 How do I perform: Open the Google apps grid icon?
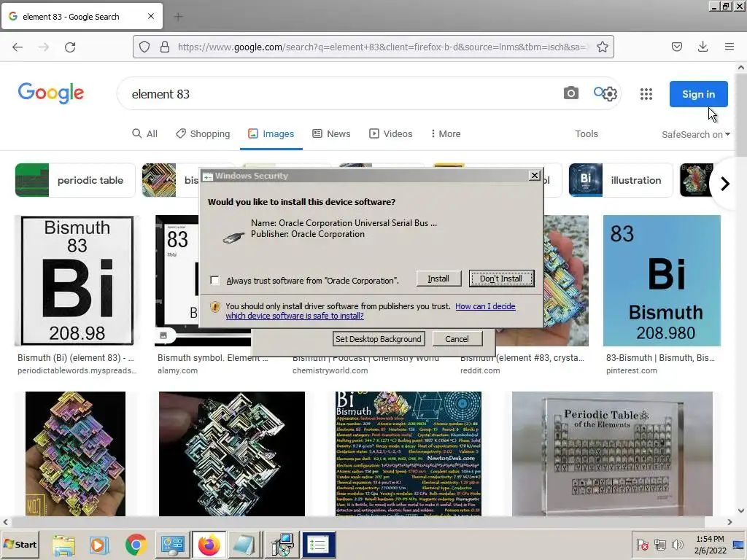click(x=646, y=94)
